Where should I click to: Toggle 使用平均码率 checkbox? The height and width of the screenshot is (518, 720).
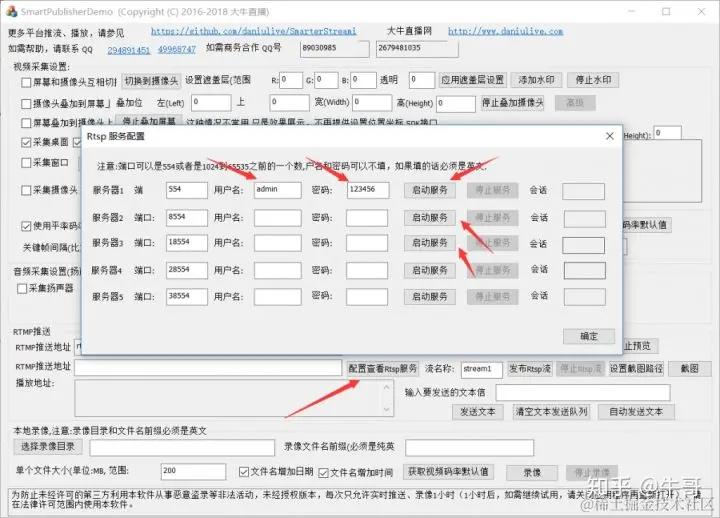(26, 226)
